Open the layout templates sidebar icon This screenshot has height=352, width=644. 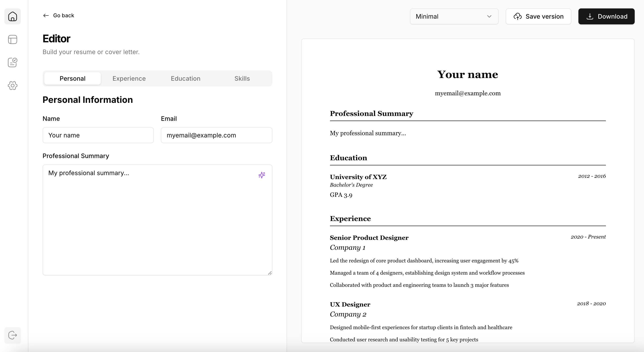click(12, 39)
